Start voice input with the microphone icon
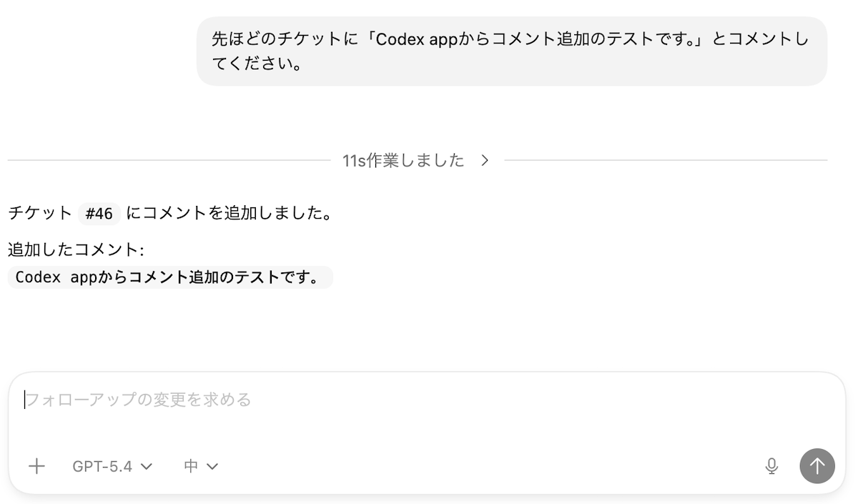This screenshot has width=858, height=504. point(771,466)
